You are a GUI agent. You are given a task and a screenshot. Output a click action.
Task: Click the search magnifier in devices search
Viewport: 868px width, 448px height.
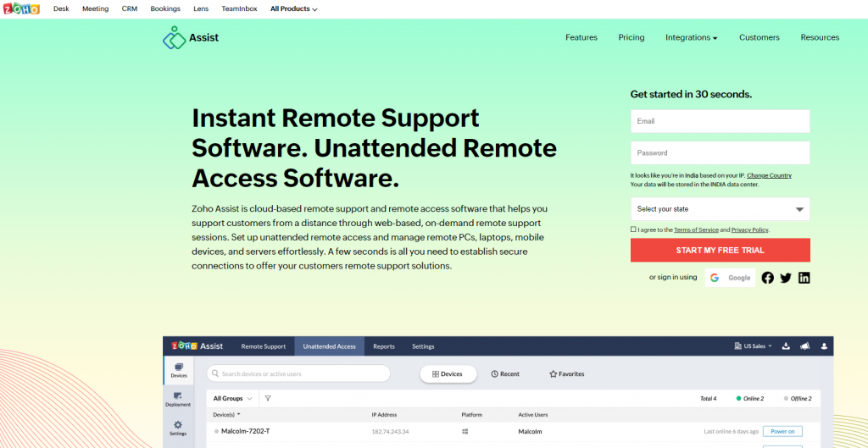coord(215,373)
